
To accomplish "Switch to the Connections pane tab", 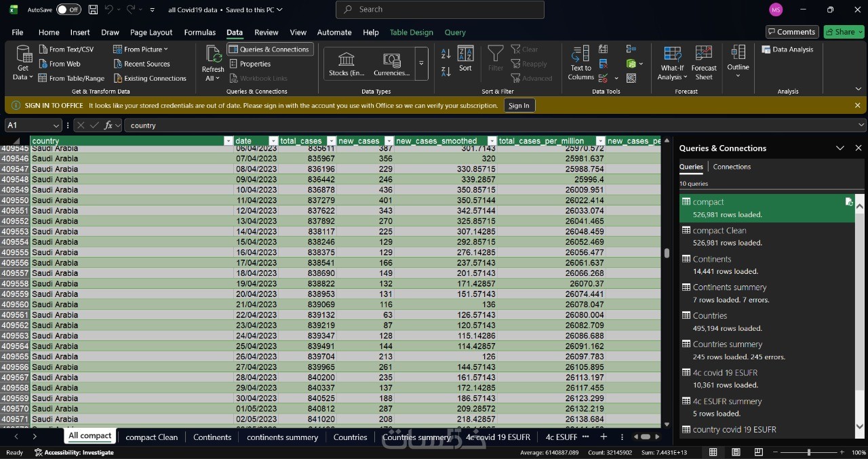I will [732, 167].
